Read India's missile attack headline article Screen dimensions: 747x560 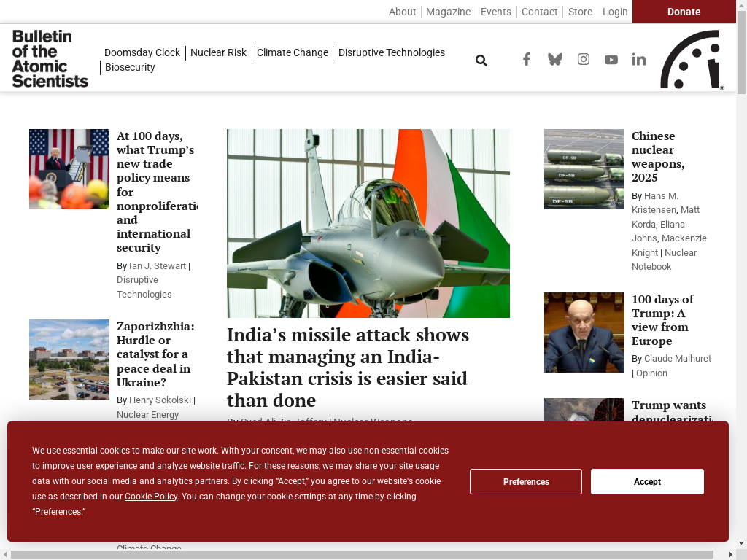(x=348, y=367)
